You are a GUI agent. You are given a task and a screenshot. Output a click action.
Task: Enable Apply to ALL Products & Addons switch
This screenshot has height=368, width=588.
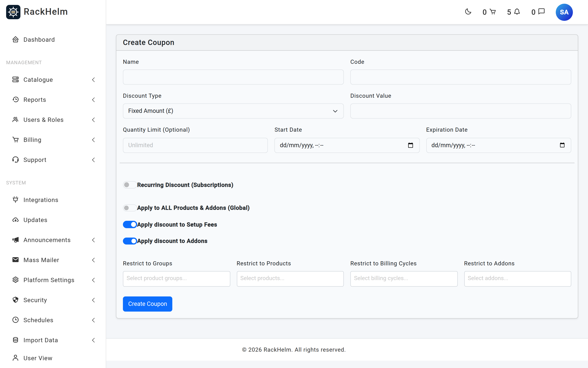(130, 208)
